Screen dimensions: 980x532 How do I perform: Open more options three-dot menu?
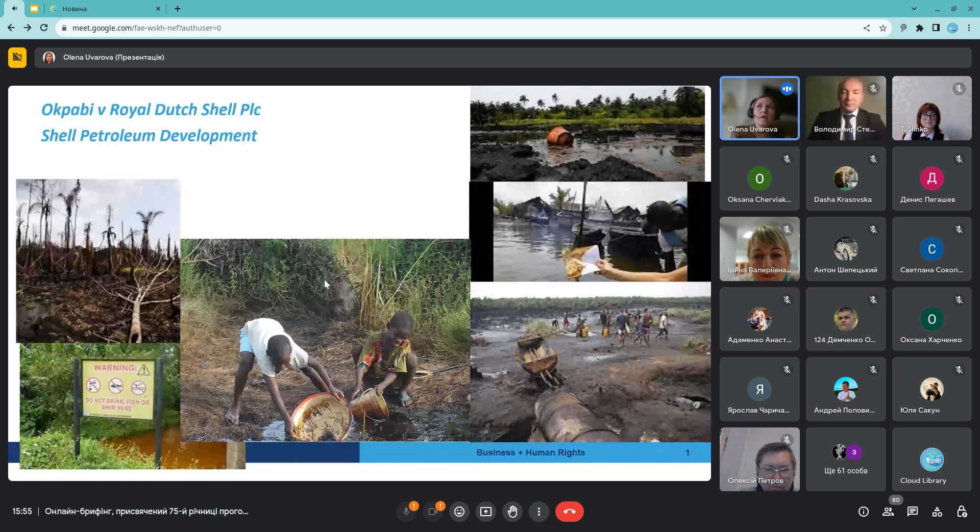[x=539, y=512]
